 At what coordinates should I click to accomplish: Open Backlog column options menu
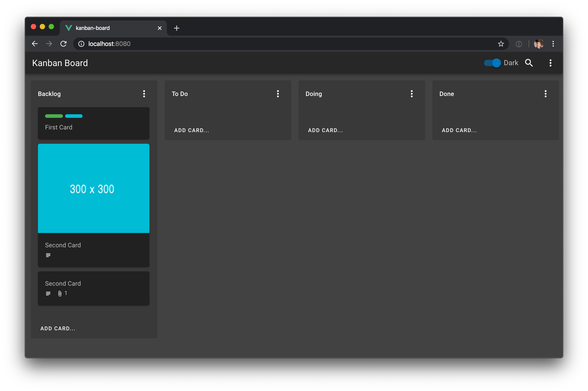coord(144,94)
